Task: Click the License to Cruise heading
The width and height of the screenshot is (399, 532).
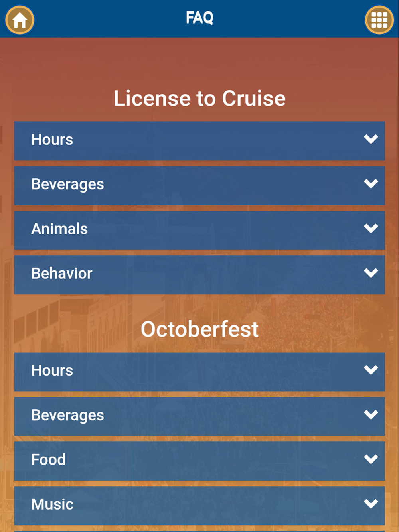Action: [199, 98]
